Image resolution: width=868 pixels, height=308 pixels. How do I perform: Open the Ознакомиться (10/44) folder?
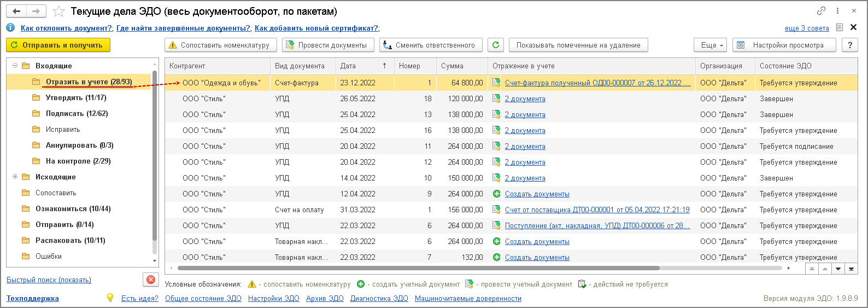pyautogui.click(x=73, y=208)
